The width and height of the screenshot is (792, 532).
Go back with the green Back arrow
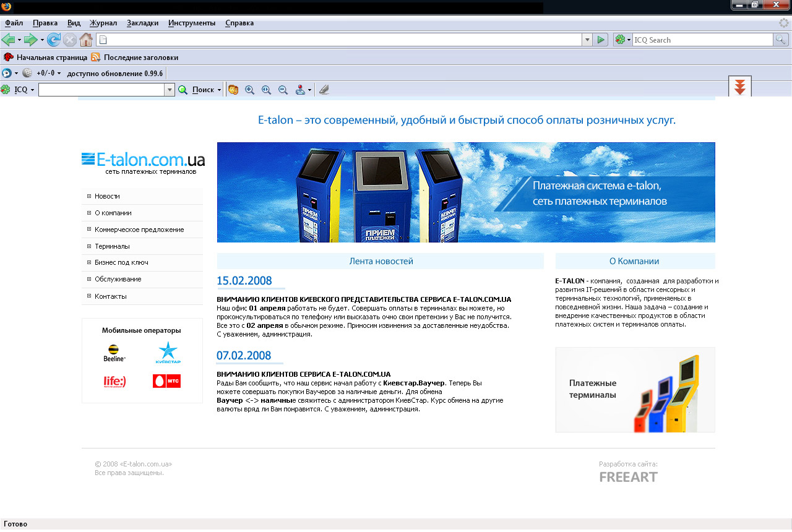(8, 40)
